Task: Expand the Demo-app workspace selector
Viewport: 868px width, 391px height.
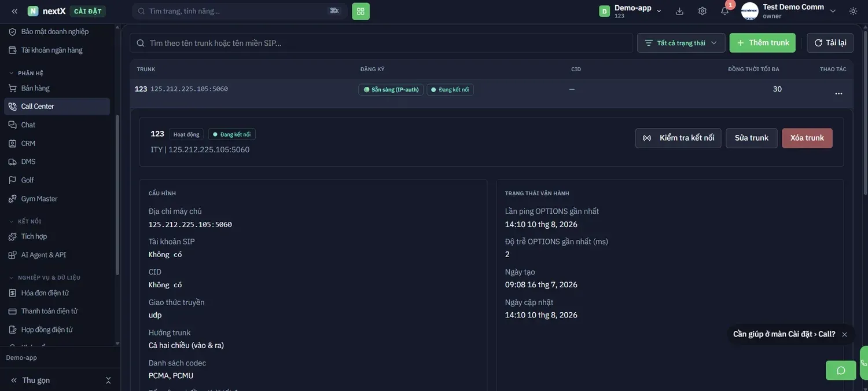Action: click(631, 11)
